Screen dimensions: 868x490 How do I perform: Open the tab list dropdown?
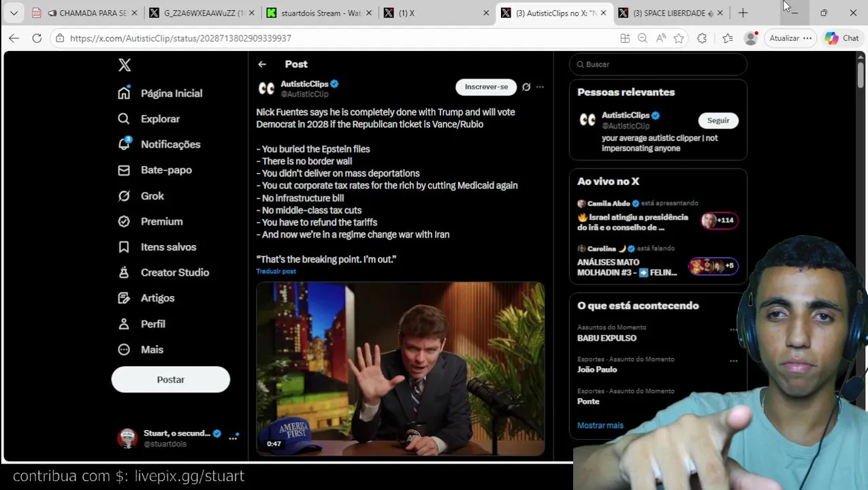coord(14,13)
